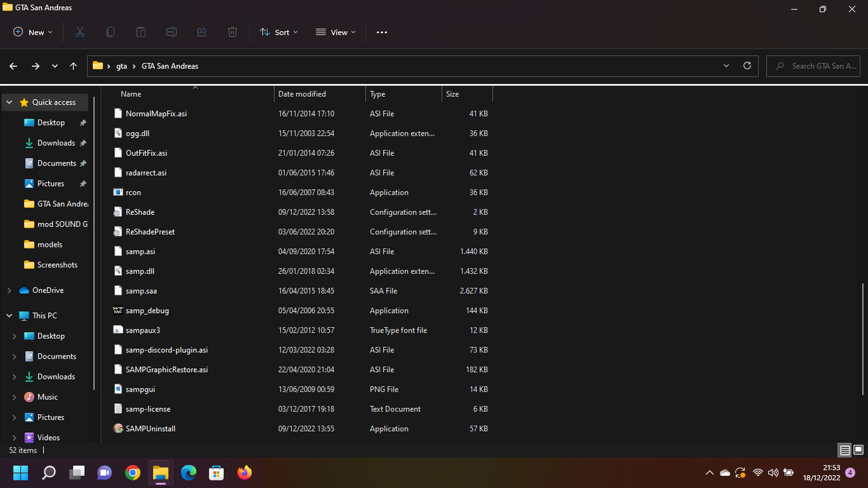Screen dimensions: 868x488
Task: Click the Search GTA San Andreas box
Action: pos(813,66)
